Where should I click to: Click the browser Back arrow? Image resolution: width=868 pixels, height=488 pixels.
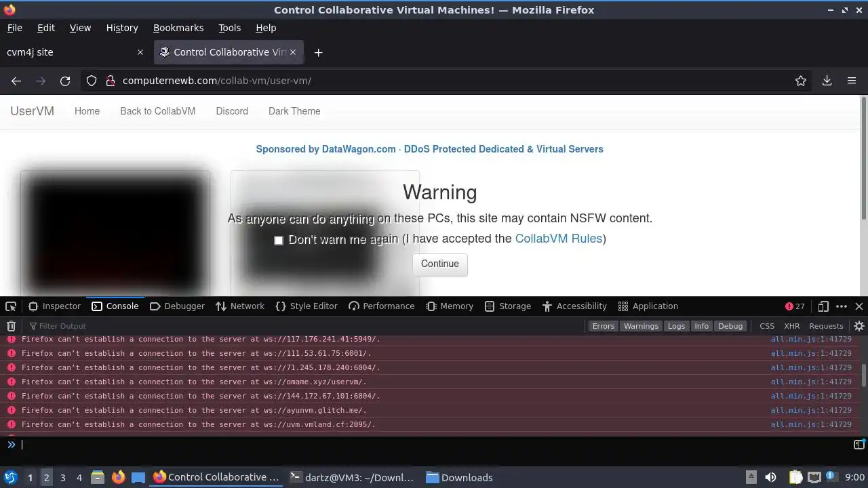click(x=16, y=81)
